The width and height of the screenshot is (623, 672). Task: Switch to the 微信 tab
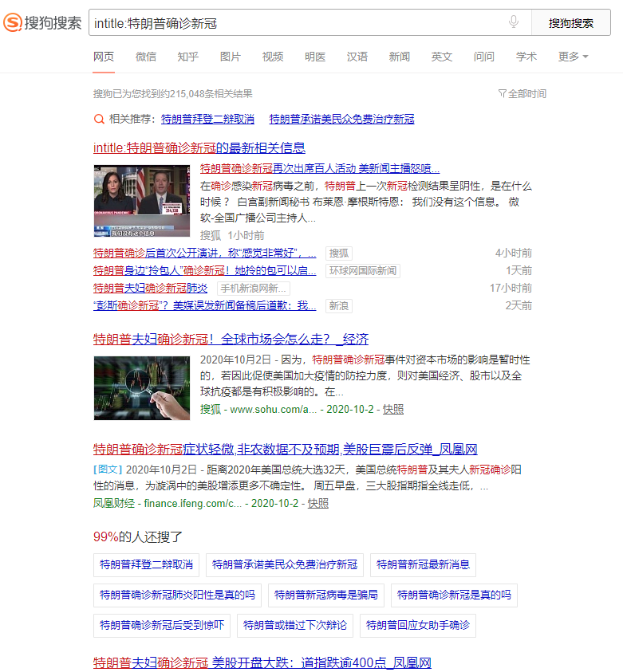coord(146,57)
